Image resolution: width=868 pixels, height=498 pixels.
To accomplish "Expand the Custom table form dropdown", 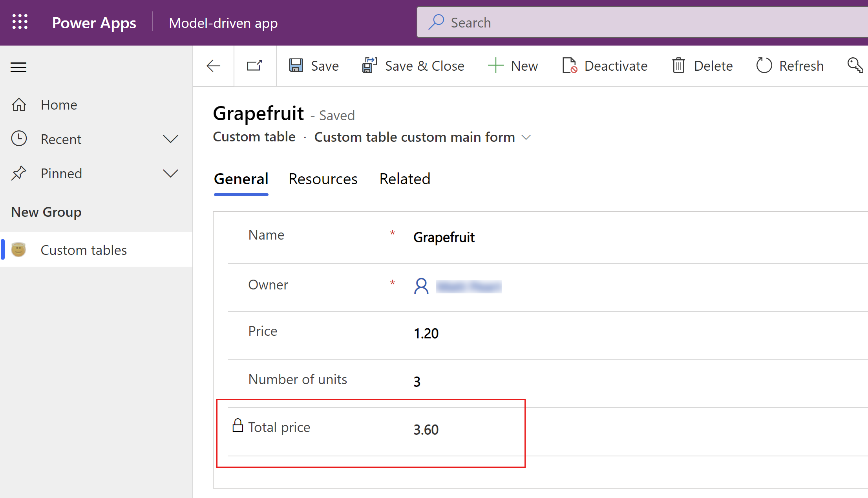I will click(x=527, y=137).
